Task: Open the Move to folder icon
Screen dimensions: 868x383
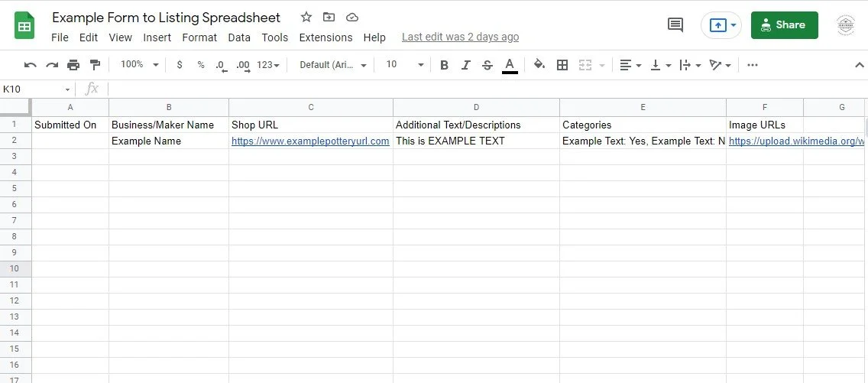Action: pyautogui.click(x=329, y=17)
